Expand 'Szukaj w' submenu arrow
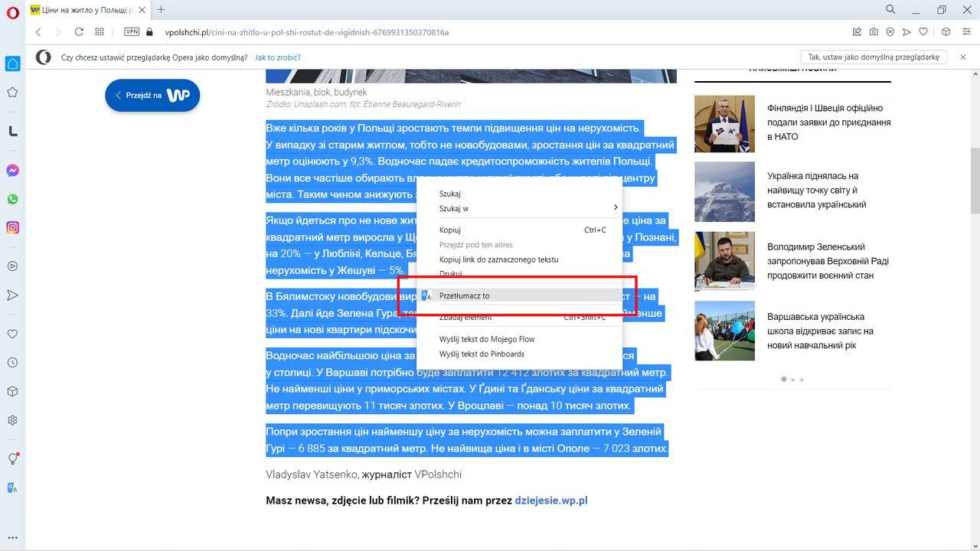The width and height of the screenshot is (980, 551). pyautogui.click(x=616, y=208)
